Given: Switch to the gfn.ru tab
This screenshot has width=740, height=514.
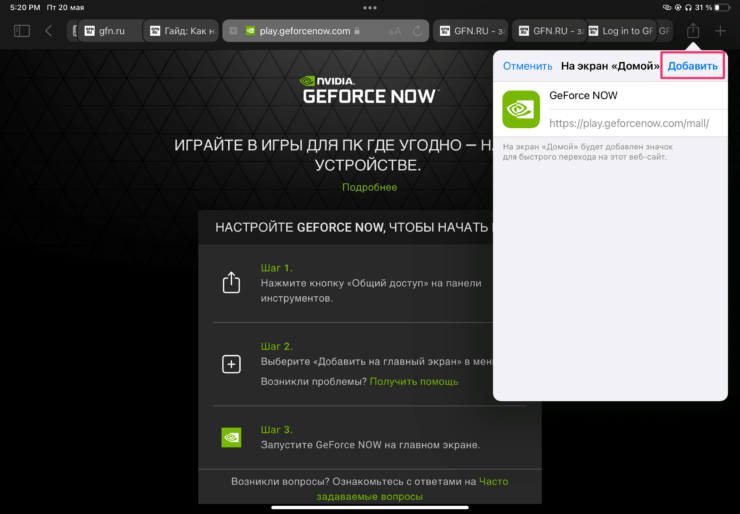Looking at the screenshot, I should 109,31.
